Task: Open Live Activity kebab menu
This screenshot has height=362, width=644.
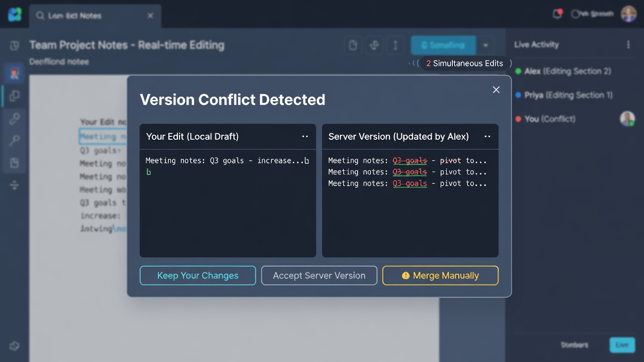Action: click(x=628, y=45)
